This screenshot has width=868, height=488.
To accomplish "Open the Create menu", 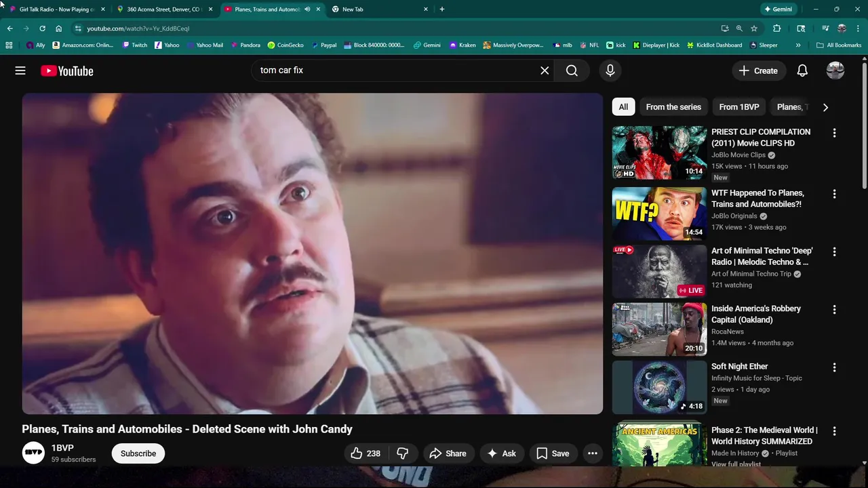I will point(758,70).
